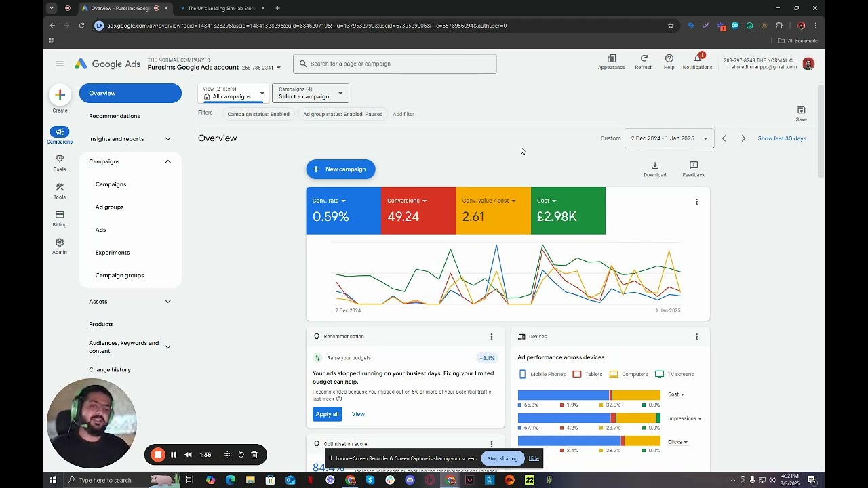Focus the Search for a page field

pyautogui.click(x=395, y=64)
